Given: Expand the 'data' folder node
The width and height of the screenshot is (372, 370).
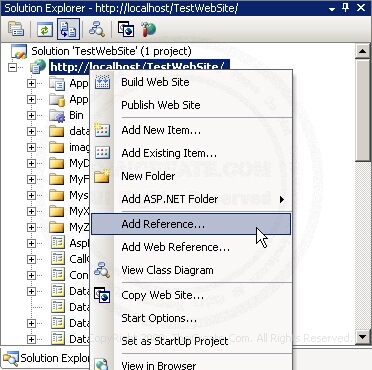Looking at the screenshot, I should click(31, 131).
